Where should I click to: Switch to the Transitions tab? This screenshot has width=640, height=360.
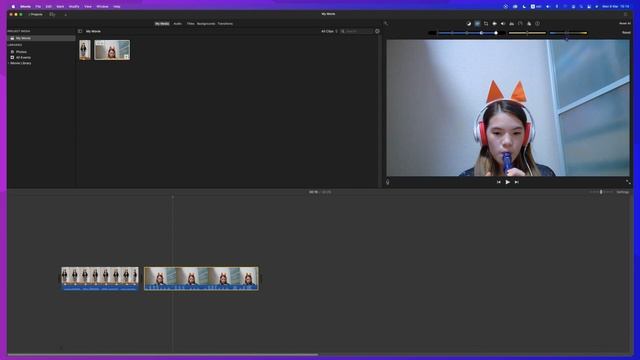[225, 24]
